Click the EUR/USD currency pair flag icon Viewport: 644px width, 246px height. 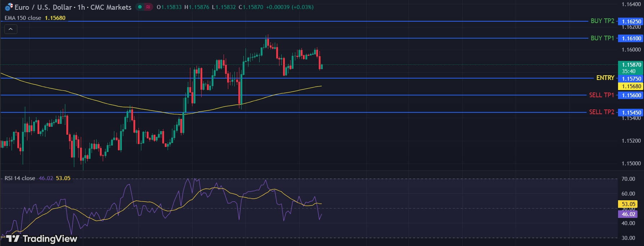point(9,7)
